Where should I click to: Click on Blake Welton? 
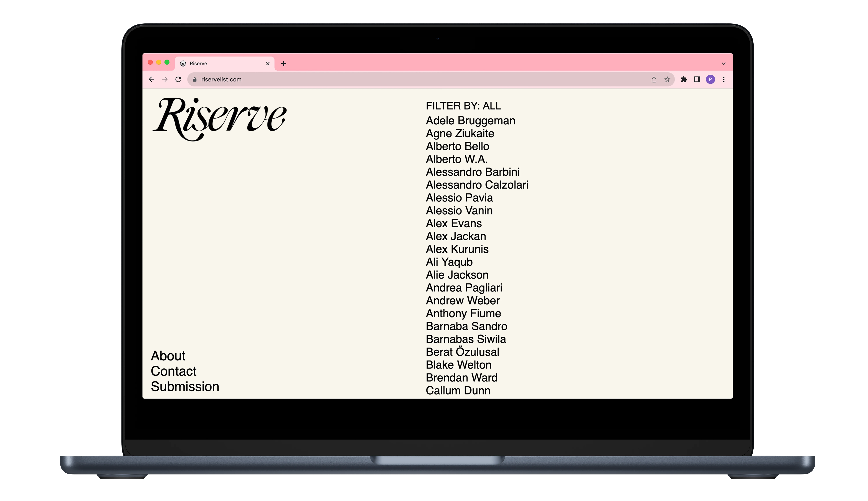(x=458, y=364)
